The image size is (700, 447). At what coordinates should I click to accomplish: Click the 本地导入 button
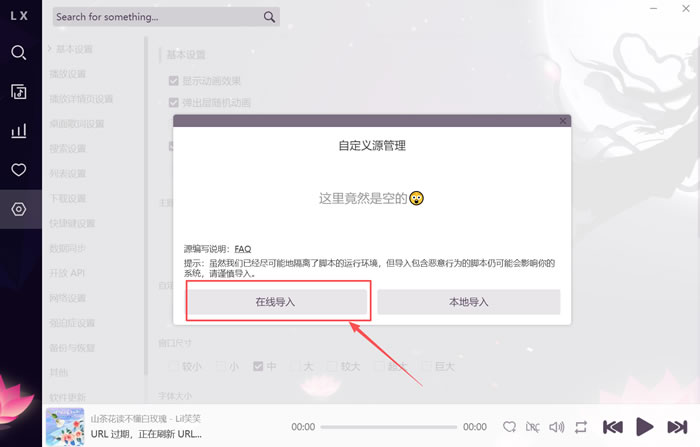pyautogui.click(x=469, y=302)
